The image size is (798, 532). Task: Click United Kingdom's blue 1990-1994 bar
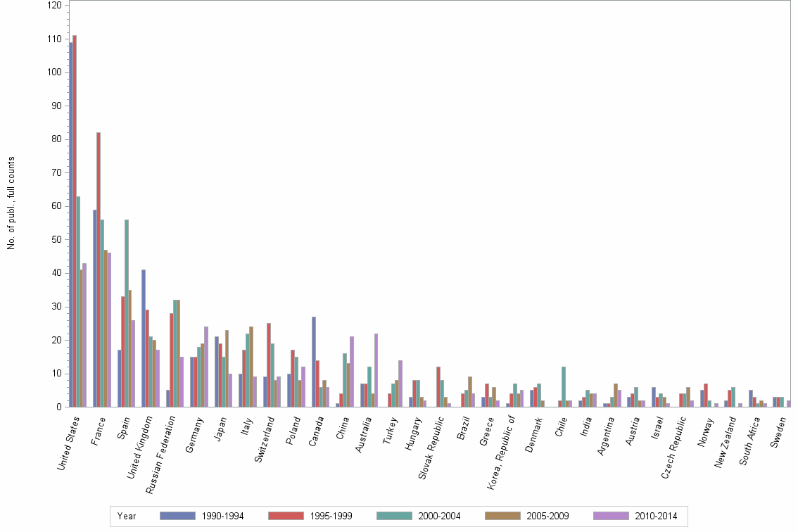(144, 338)
